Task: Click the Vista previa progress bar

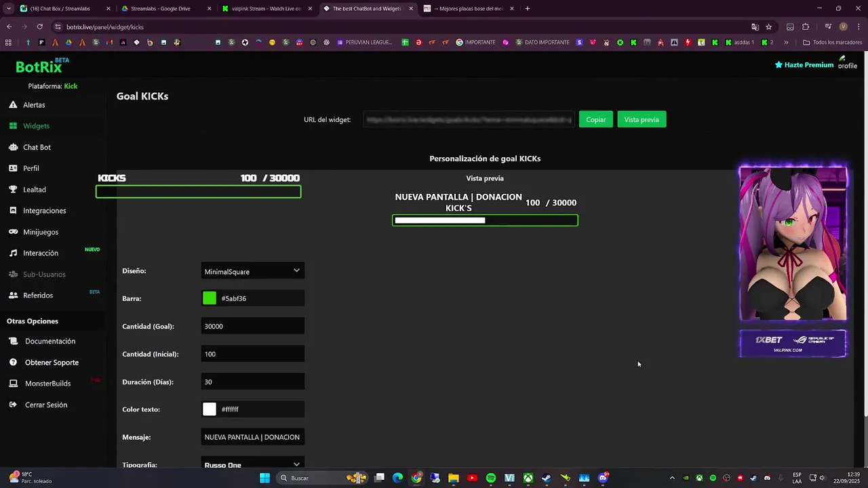Action: point(485,220)
